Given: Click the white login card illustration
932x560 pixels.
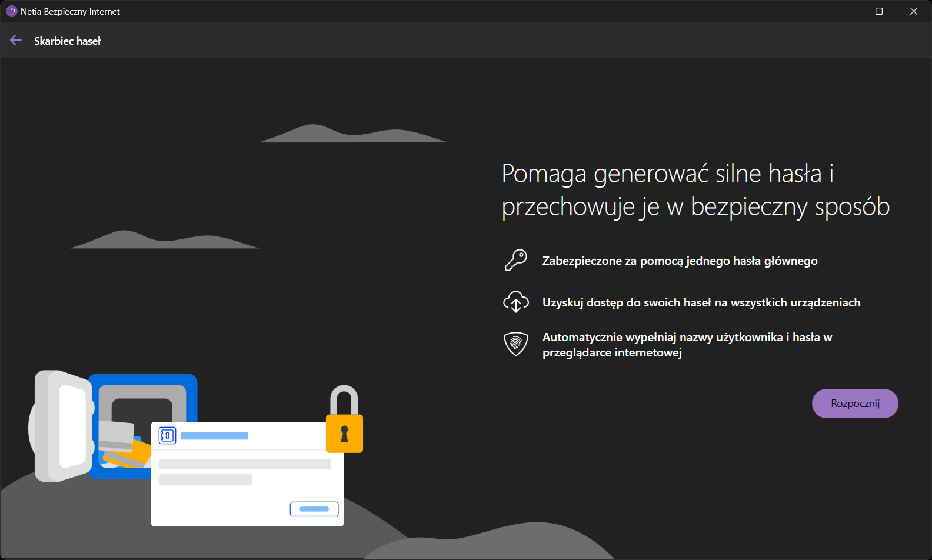Looking at the screenshot, I should [247, 474].
